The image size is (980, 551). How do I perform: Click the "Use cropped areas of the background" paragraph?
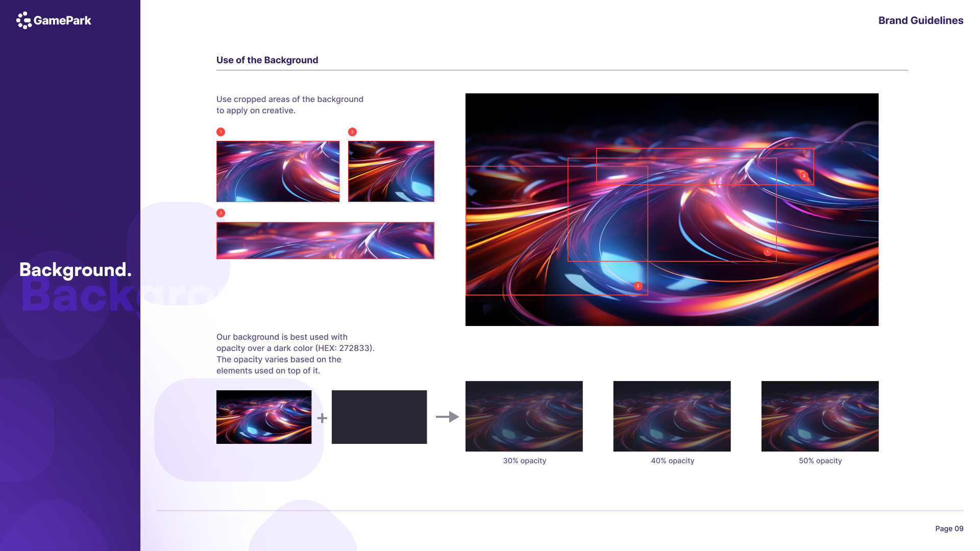pos(290,105)
